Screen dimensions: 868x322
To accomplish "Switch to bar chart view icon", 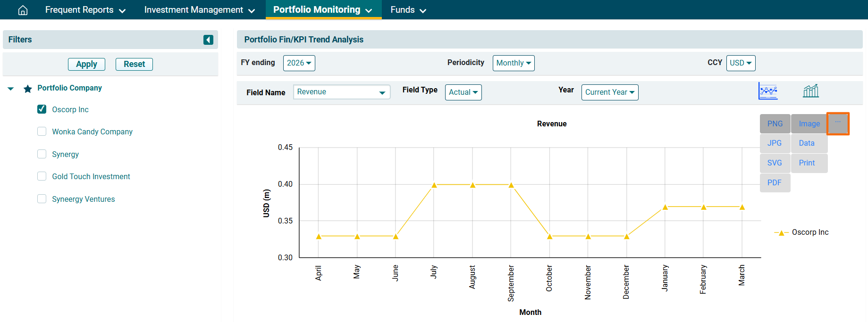I will tap(810, 91).
